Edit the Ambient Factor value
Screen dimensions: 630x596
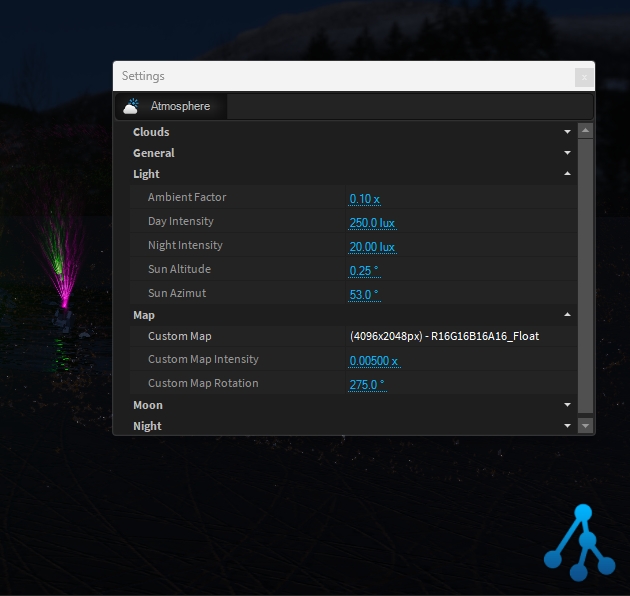pyautogui.click(x=364, y=199)
